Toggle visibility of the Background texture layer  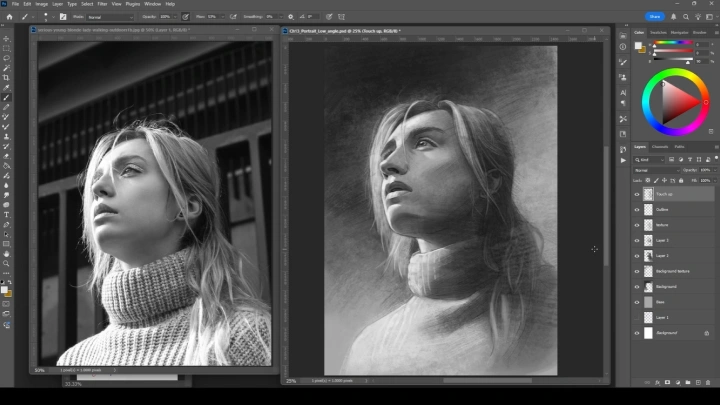(637, 271)
